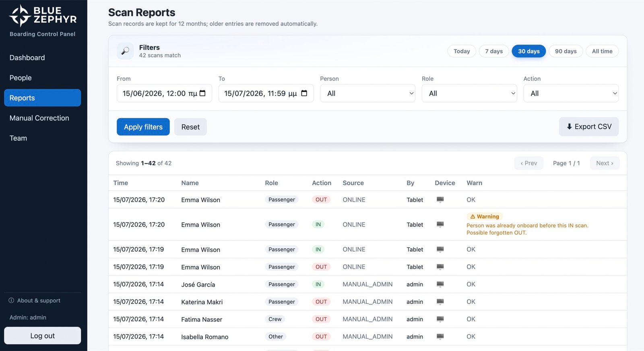Open the Role dropdown
The height and width of the screenshot is (351, 644).
coord(469,93)
